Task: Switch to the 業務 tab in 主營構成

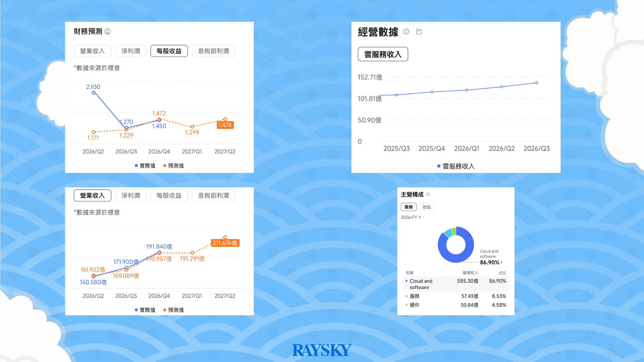Action: (409, 207)
